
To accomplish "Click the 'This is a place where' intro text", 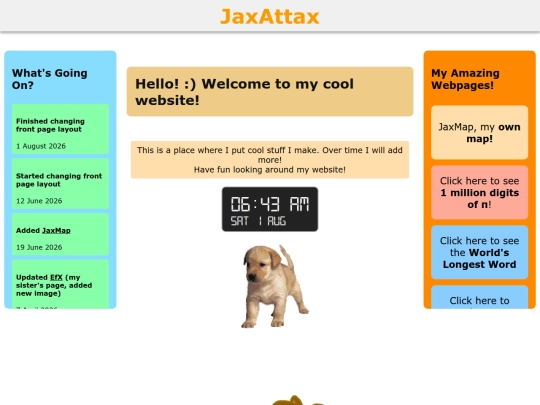I will click(270, 155).
